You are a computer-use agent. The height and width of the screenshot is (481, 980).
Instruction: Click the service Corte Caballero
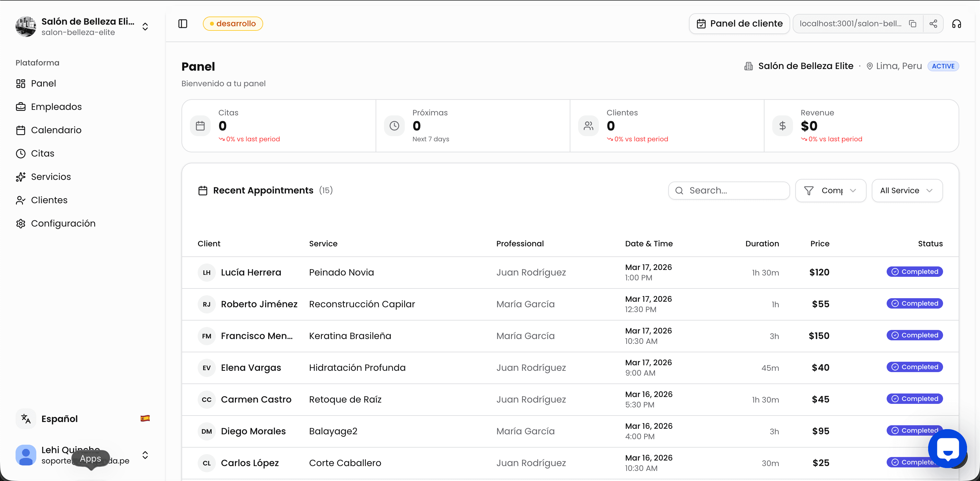click(345, 463)
